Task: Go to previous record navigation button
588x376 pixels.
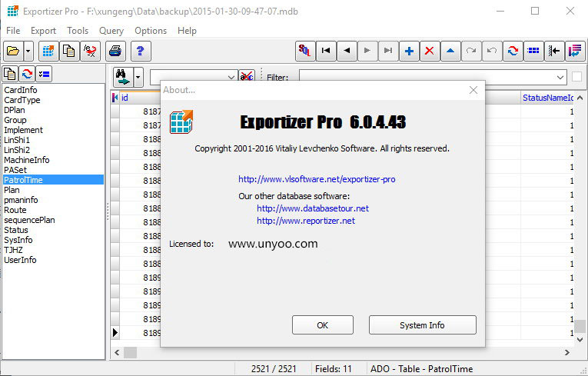Action: [347, 51]
